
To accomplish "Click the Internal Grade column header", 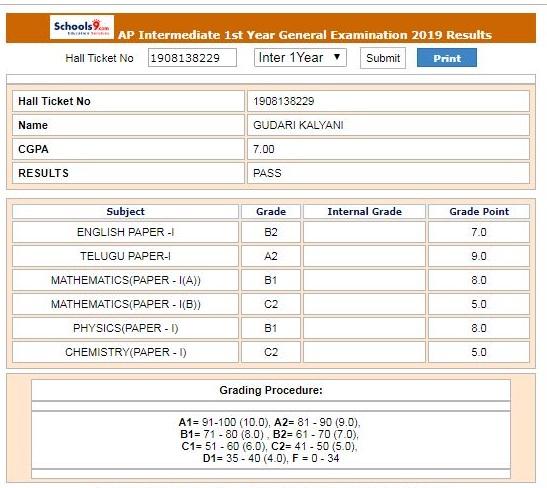I will (364, 211).
